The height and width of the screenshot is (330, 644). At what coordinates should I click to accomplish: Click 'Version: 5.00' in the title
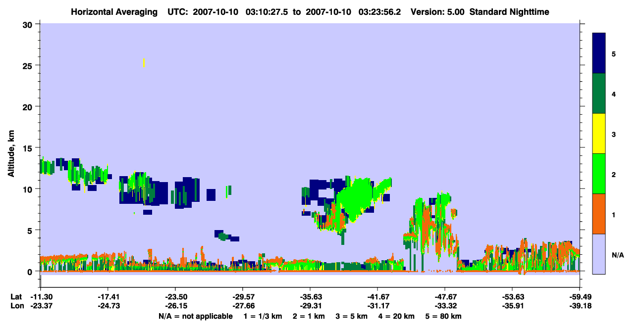[437, 12]
